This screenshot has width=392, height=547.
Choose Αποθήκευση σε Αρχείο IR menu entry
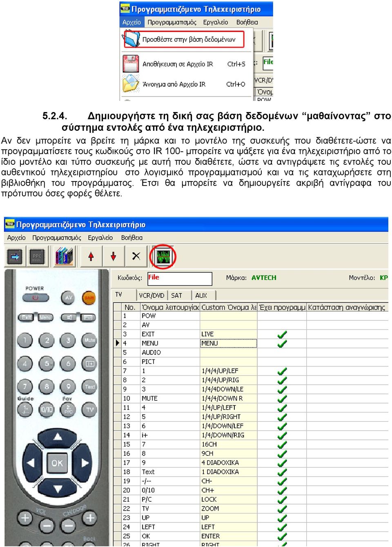[x=178, y=64]
